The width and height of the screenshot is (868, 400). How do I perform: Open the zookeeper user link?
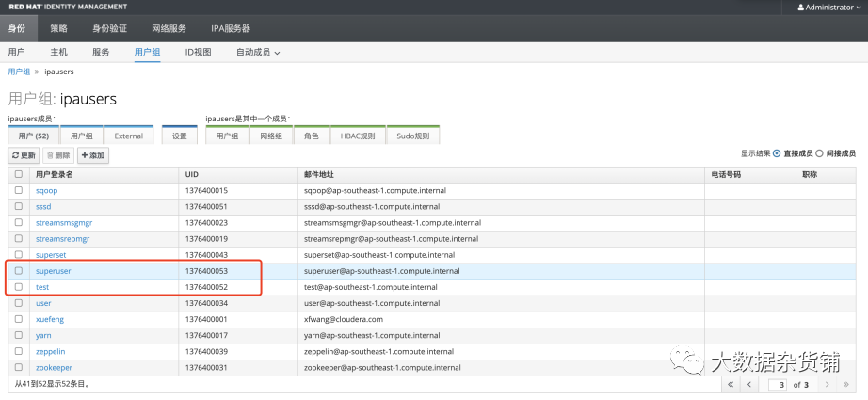click(x=54, y=367)
